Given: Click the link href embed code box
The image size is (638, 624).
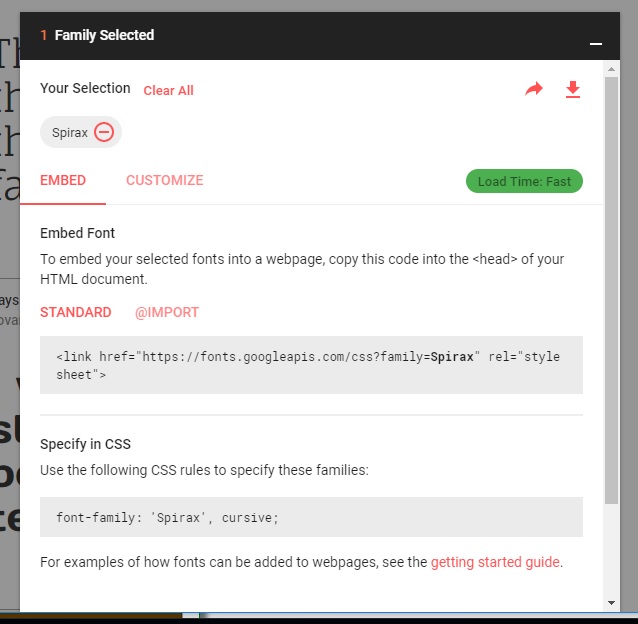Looking at the screenshot, I should (311, 365).
